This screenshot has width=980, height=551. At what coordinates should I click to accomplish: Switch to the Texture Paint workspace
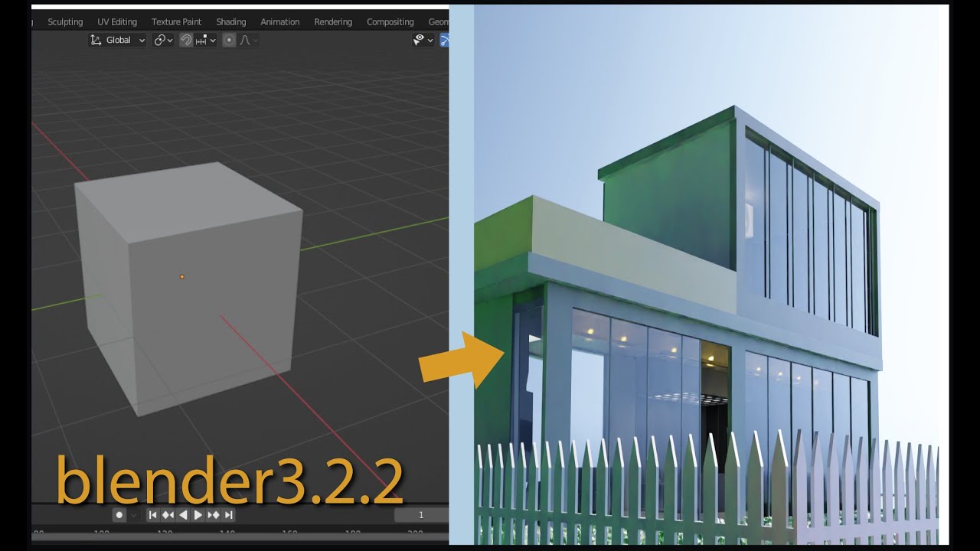[x=176, y=22]
